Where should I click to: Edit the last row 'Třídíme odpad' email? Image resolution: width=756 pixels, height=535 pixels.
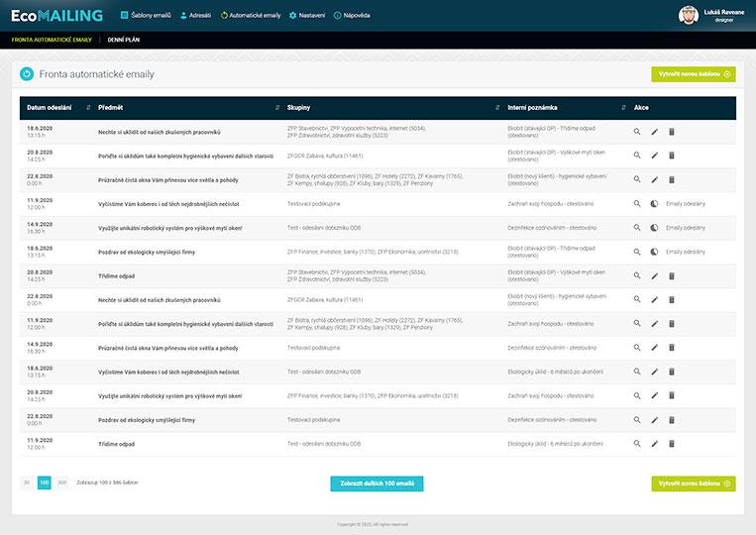(654, 443)
